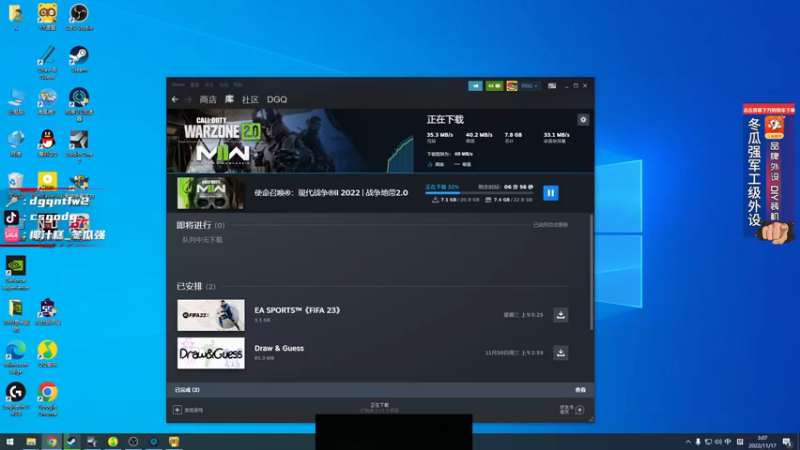Image resolution: width=800 pixels, height=450 pixels.
Task: Open File Explorer from the taskbar
Action: click(31, 441)
